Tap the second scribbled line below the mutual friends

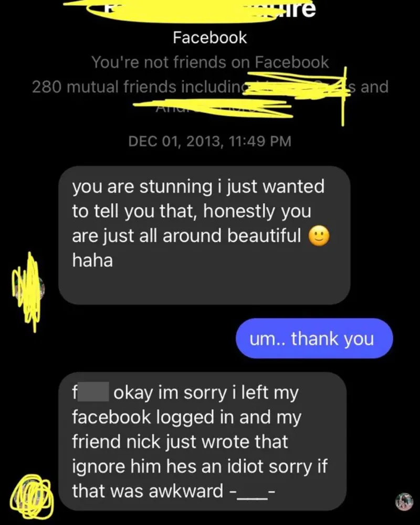(213, 109)
